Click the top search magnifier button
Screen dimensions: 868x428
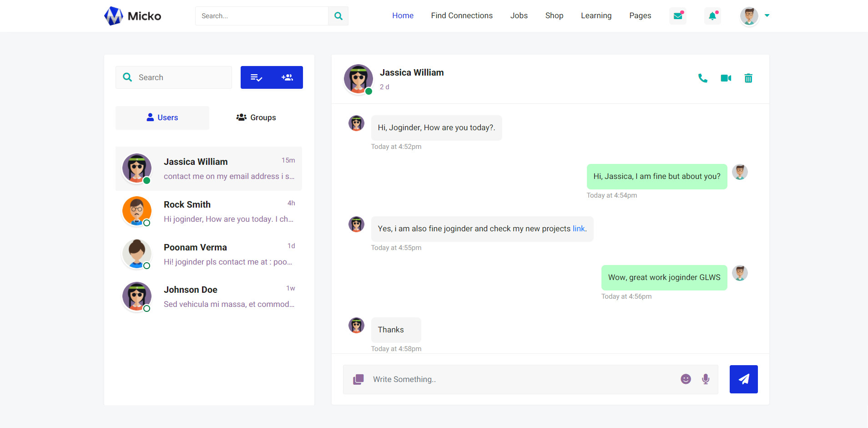pyautogui.click(x=338, y=16)
